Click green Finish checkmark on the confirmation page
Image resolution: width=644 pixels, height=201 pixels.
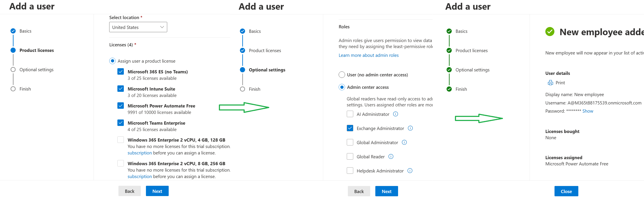449,89
